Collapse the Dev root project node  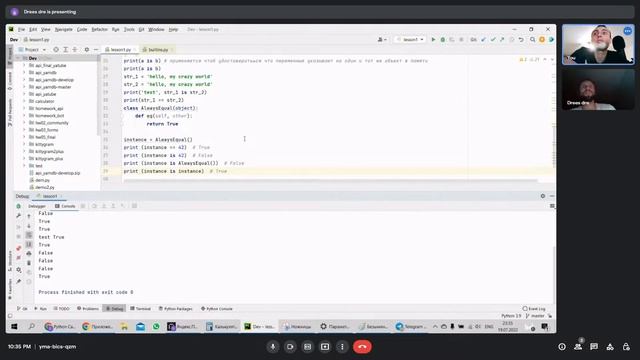click(18, 58)
